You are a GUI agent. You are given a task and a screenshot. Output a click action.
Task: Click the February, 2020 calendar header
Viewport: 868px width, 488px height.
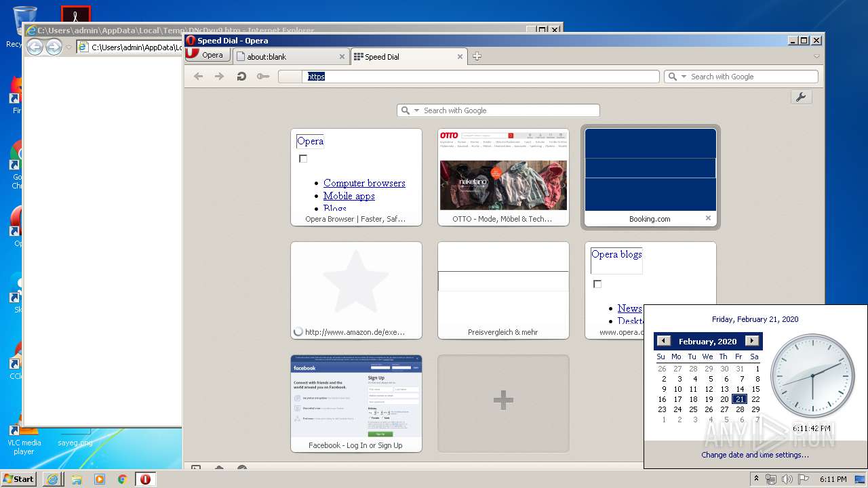click(x=707, y=342)
